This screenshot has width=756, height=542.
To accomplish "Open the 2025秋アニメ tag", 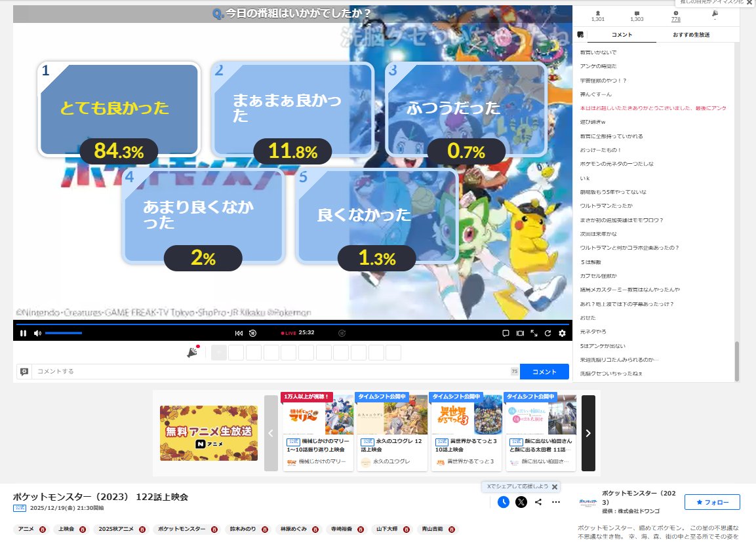I will point(115,529).
